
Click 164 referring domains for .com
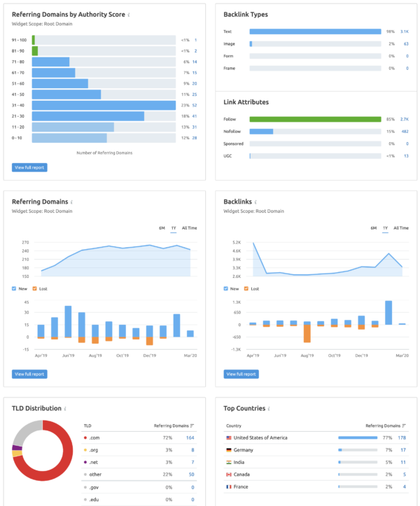(x=190, y=438)
